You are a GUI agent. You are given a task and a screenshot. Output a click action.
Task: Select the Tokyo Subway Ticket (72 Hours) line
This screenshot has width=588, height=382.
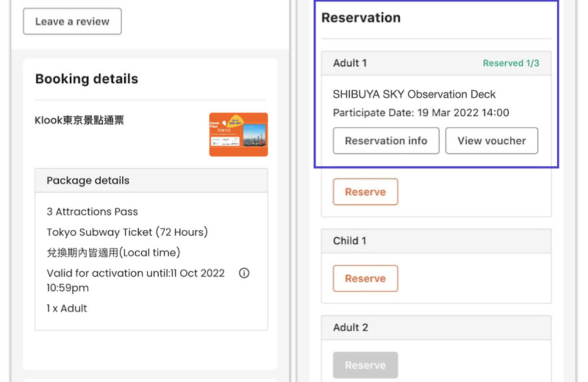point(127,232)
